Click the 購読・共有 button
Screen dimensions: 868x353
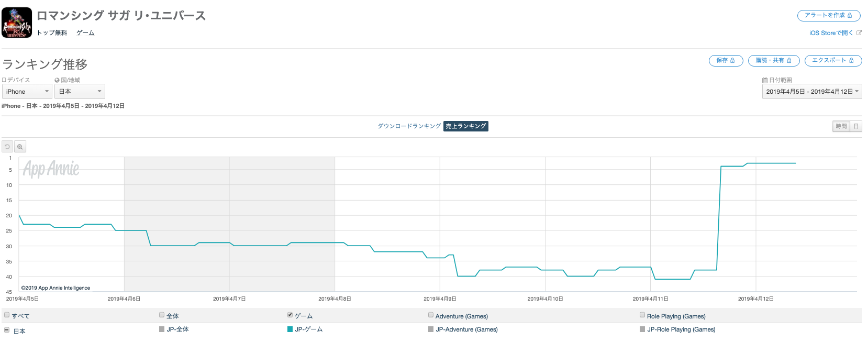(x=773, y=61)
